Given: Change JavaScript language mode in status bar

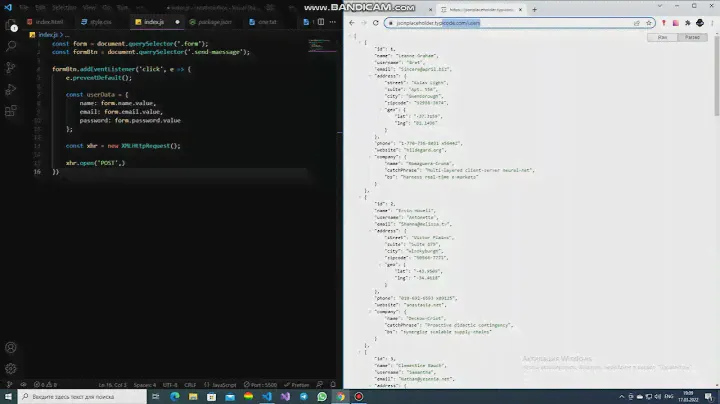Looking at the screenshot, I should click(224, 384).
